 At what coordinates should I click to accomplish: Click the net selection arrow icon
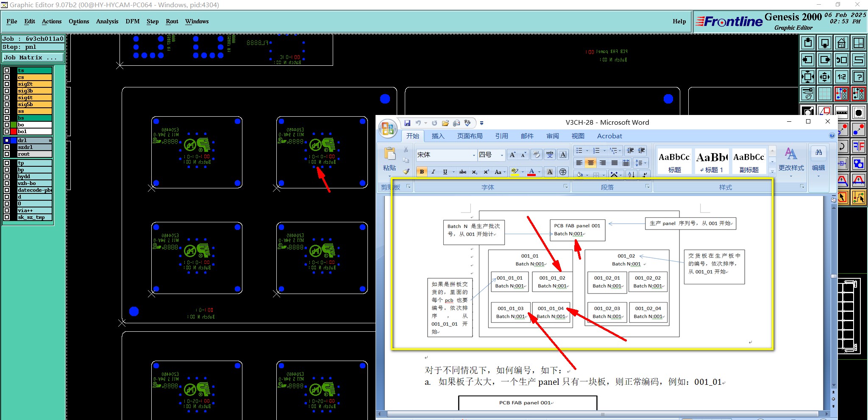(859, 197)
